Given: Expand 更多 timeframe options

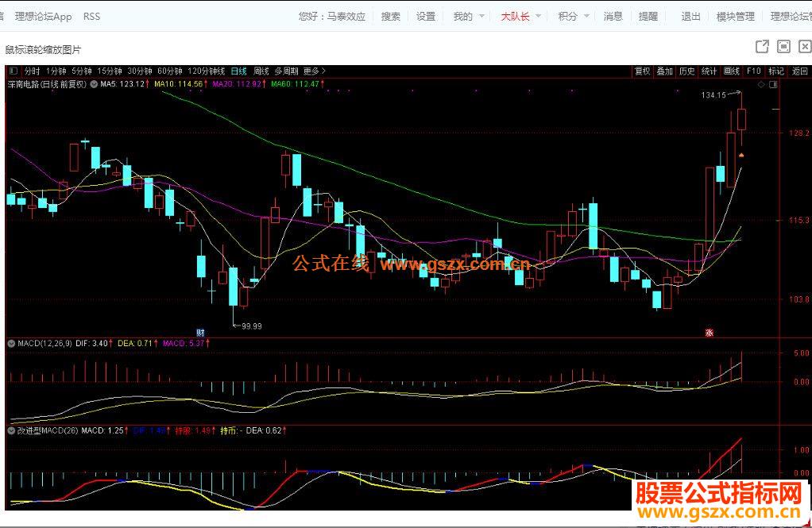Looking at the screenshot, I should tap(315, 71).
